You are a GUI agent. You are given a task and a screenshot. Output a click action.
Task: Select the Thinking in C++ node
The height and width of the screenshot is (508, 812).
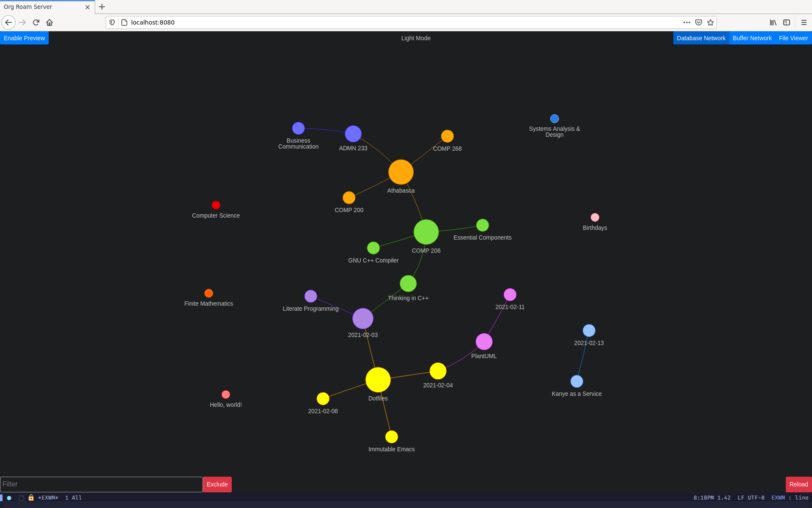tap(408, 284)
